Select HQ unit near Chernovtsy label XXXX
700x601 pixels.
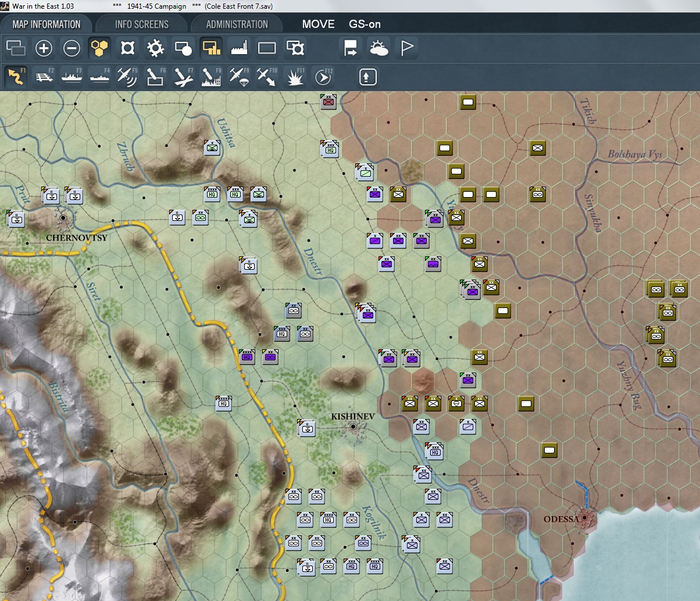tap(212, 194)
